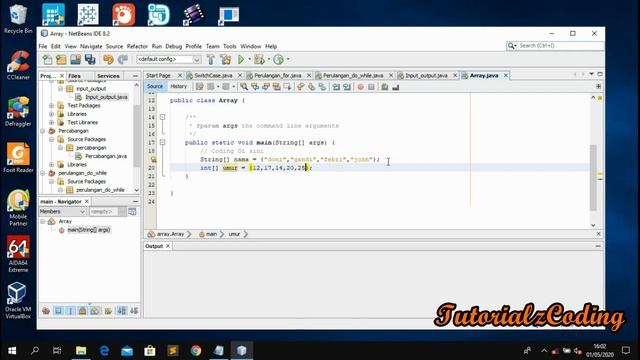
Task: Select Input_output.java in the project tree
Action: click(x=106, y=97)
